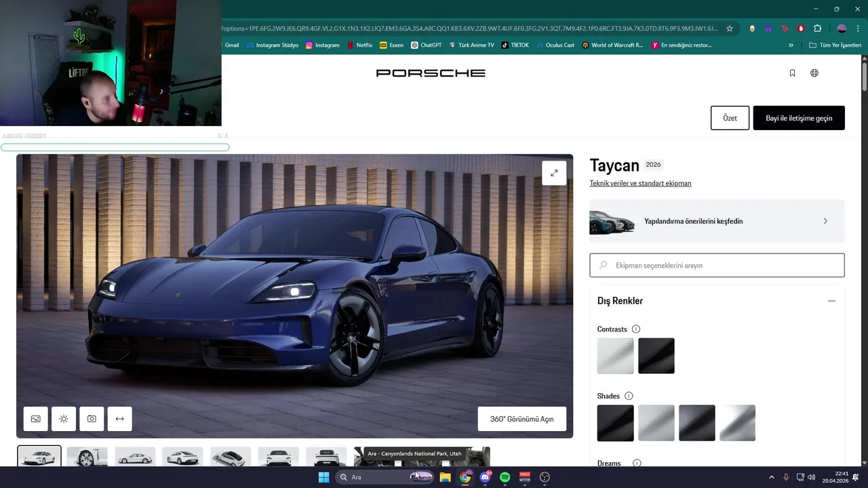Click the microphone tray icon
This screenshot has height=488, width=868.
(786, 477)
